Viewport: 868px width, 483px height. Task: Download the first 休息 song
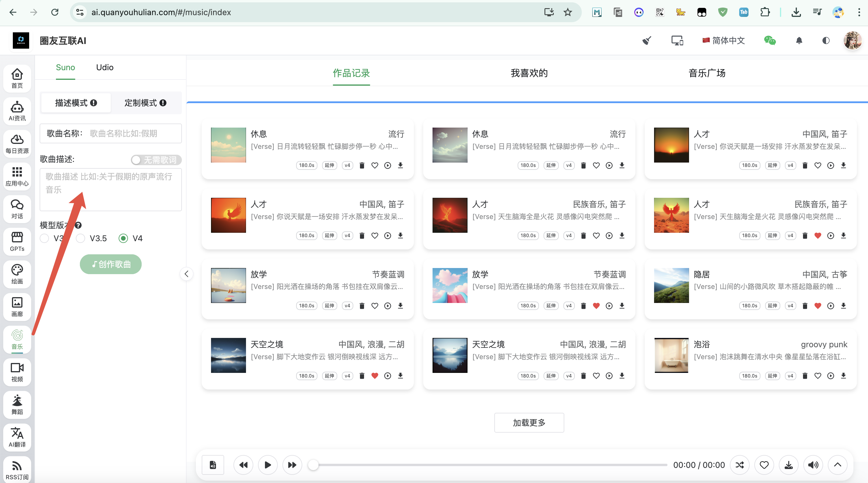coord(400,165)
